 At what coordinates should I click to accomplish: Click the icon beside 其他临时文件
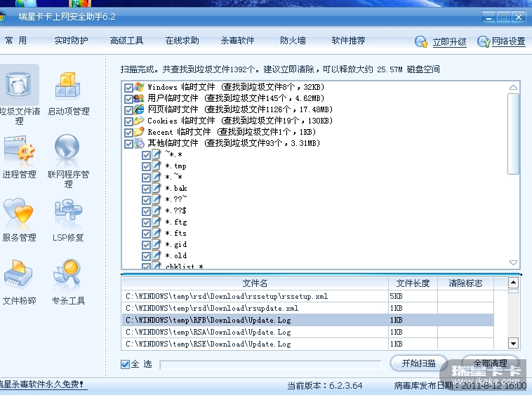click(139, 143)
